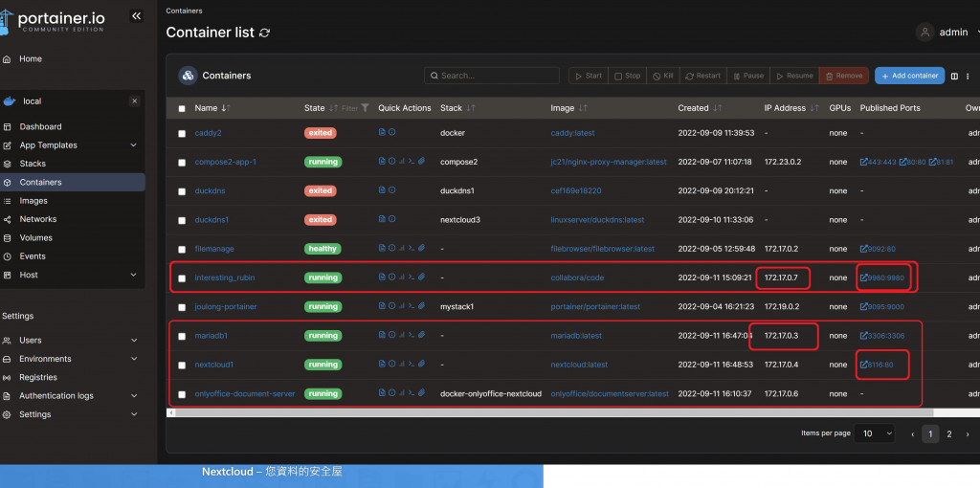Open the 8116:80 published port link
The image size is (980, 488).
pos(877,365)
